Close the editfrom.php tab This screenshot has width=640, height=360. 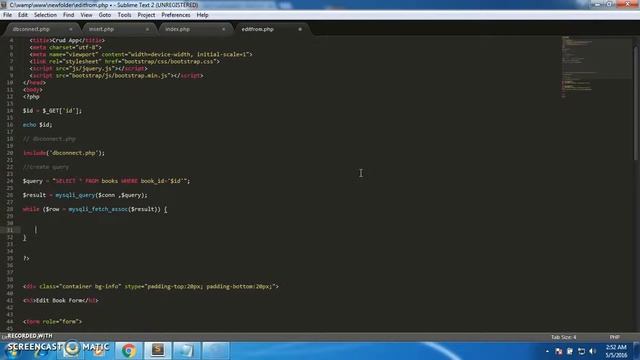tap(300, 29)
